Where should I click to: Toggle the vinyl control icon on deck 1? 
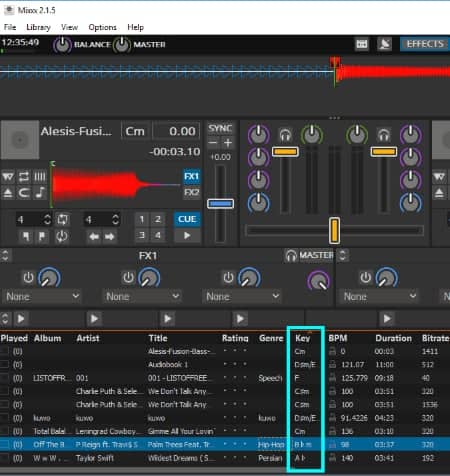(8, 176)
